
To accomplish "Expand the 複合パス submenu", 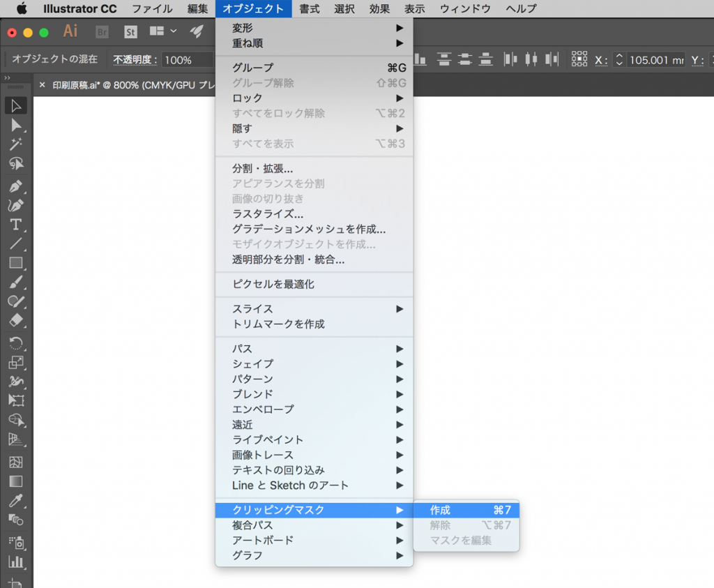I will tap(314, 525).
